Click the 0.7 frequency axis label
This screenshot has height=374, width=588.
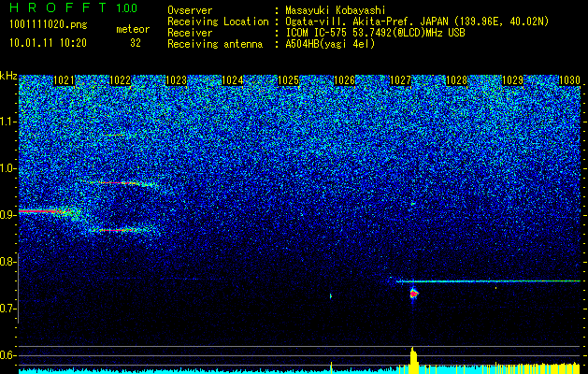[7, 309]
